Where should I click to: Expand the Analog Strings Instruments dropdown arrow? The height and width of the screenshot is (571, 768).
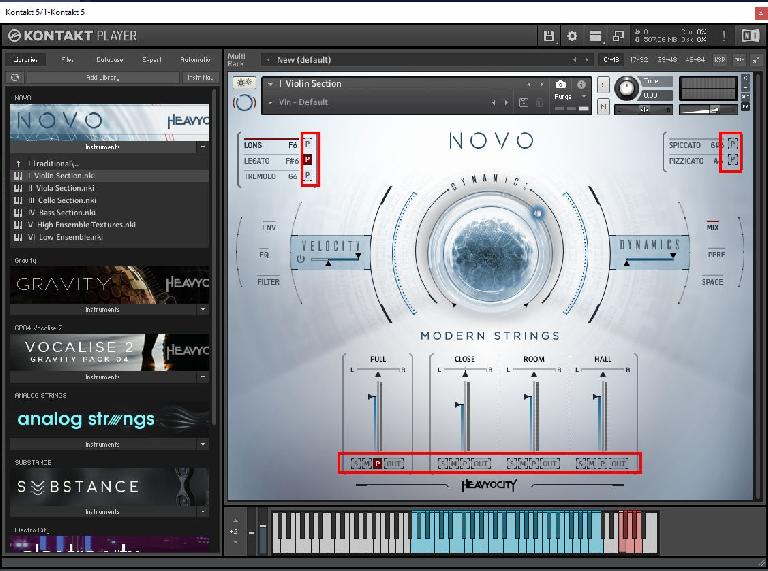pyautogui.click(x=203, y=444)
